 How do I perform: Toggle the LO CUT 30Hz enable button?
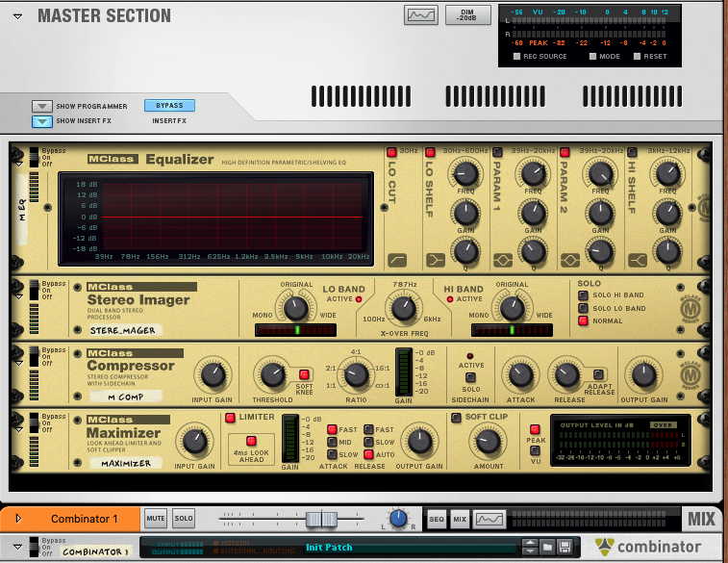coord(391,152)
